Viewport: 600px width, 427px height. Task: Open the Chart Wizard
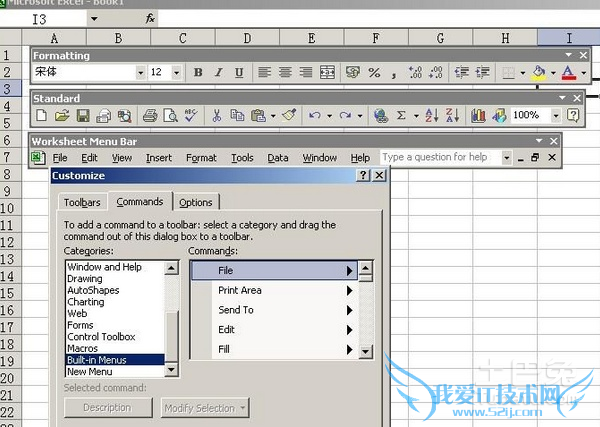478,115
